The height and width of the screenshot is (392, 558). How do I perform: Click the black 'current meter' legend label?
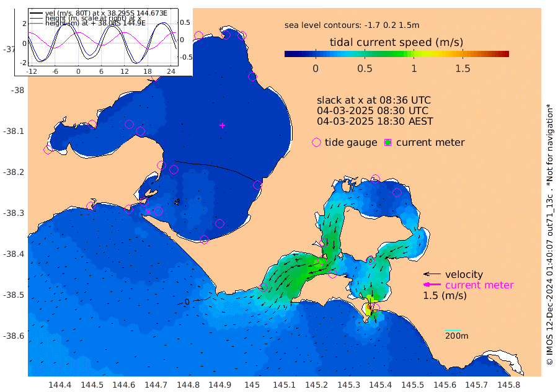point(430,143)
